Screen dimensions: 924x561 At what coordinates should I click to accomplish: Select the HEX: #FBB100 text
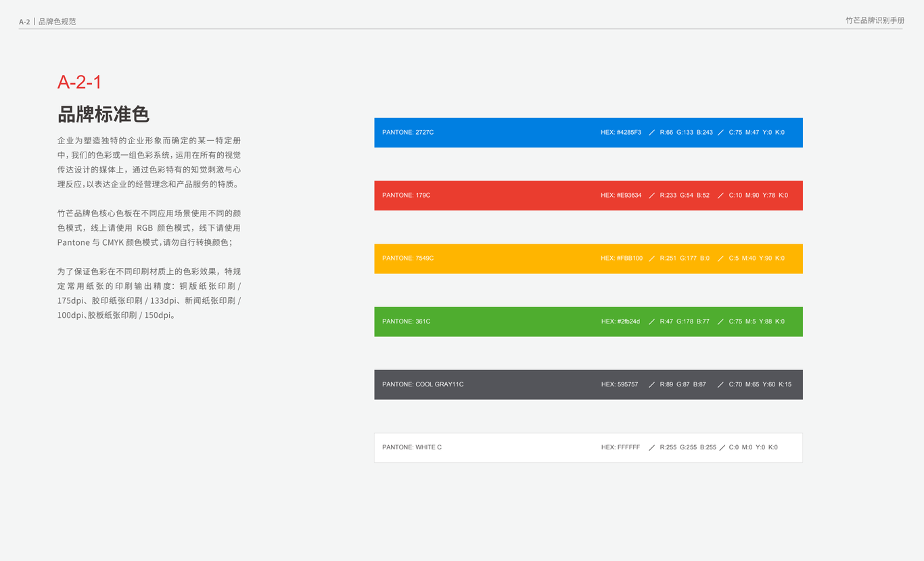(x=622, y=259)
